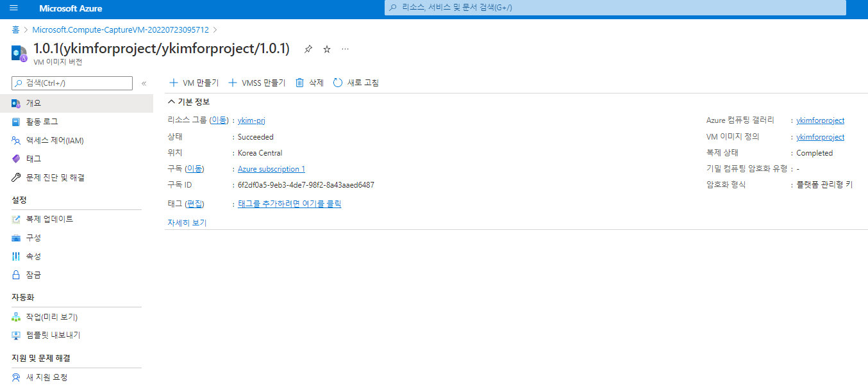The height and width of the screenshot is (390, 868).
Task: Click the magnifier icon in the sidebar search box
Action: tap(19, 83)
